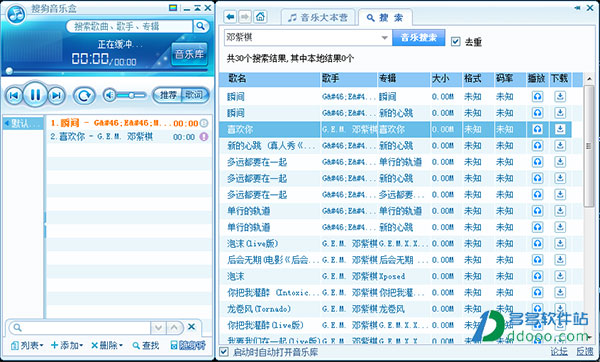Viewport: 600px width, 362px height.
Task: Click the 查找 find button
Action: (x=145, y=346)
